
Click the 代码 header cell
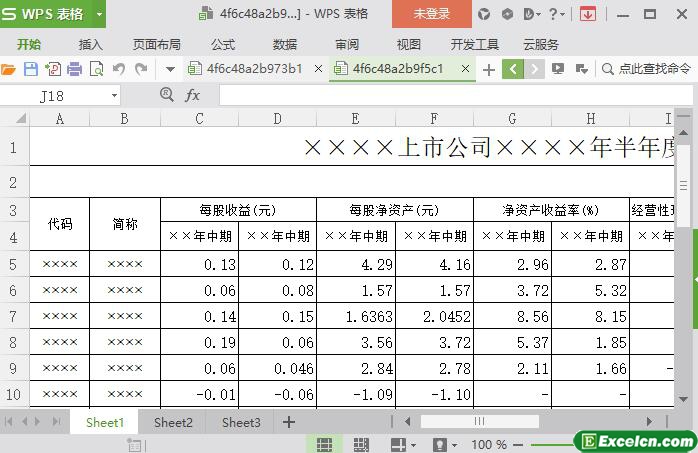coord(60,224)
